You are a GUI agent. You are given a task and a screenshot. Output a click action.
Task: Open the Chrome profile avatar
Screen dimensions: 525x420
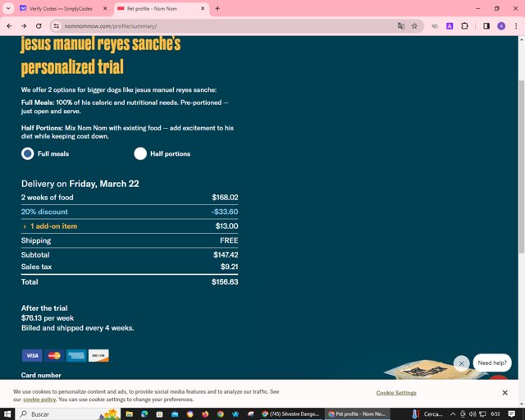pos(501,25)
